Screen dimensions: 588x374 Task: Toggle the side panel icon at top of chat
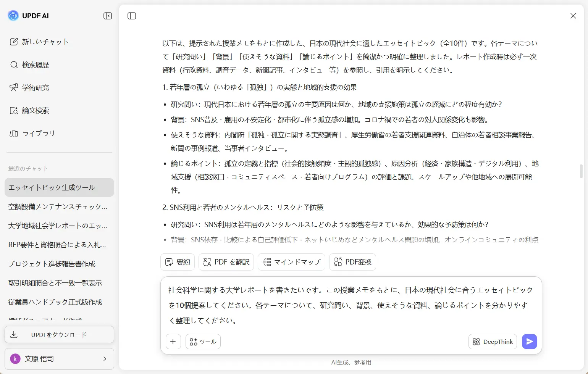click(132, 16)
